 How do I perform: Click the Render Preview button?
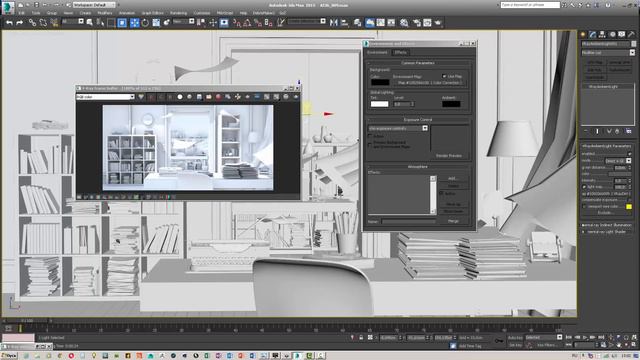[449, 156]
